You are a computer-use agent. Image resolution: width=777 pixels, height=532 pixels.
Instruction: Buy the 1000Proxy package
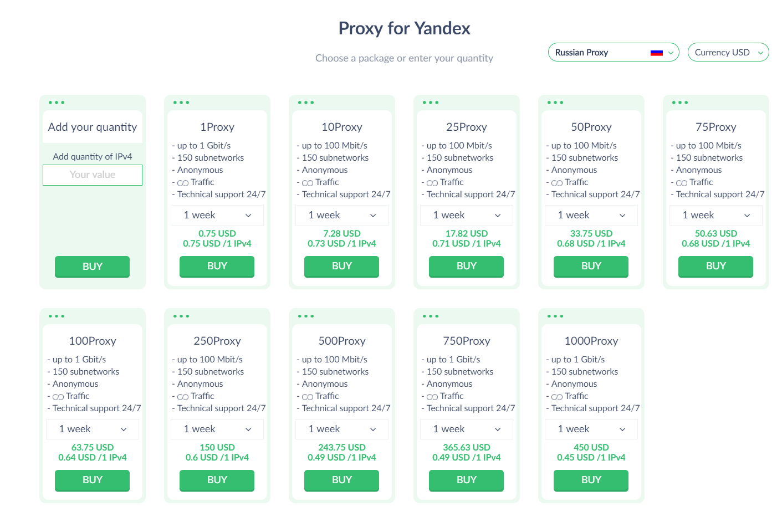pos(591,480)
